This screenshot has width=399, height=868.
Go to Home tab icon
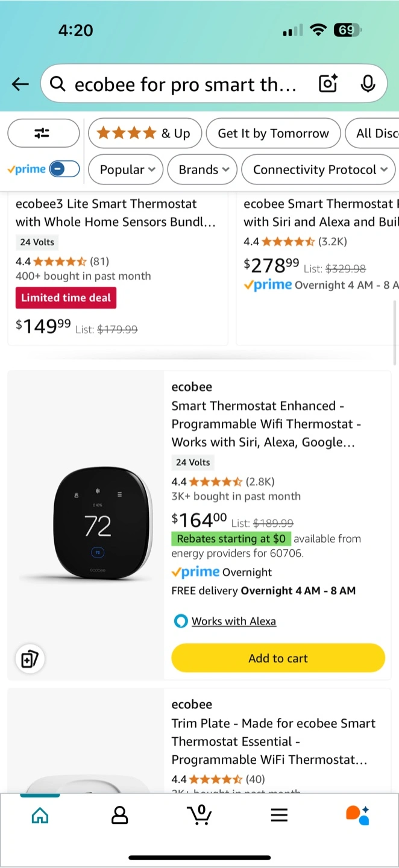point(40,816)
